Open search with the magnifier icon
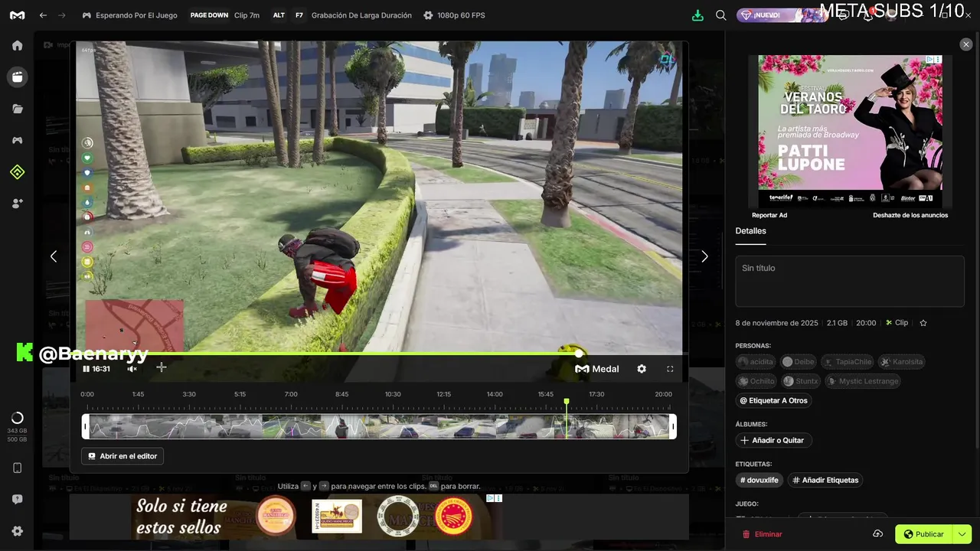This screenshot has width=980, height=551. (720, 15)
